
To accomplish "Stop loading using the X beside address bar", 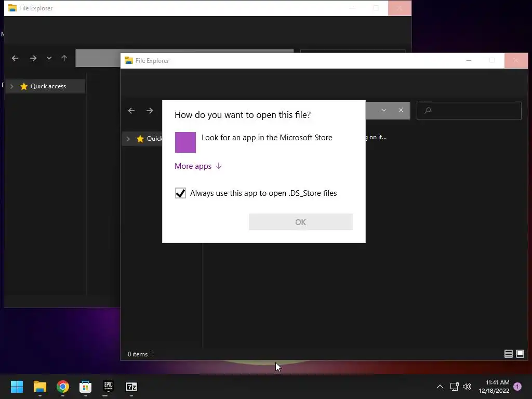I will [x=401, y=110].
